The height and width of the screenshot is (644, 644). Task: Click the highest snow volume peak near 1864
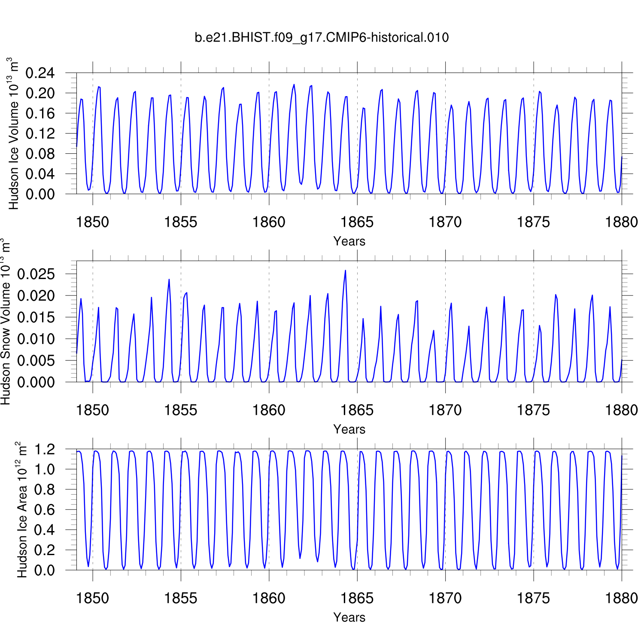[345, 271]
